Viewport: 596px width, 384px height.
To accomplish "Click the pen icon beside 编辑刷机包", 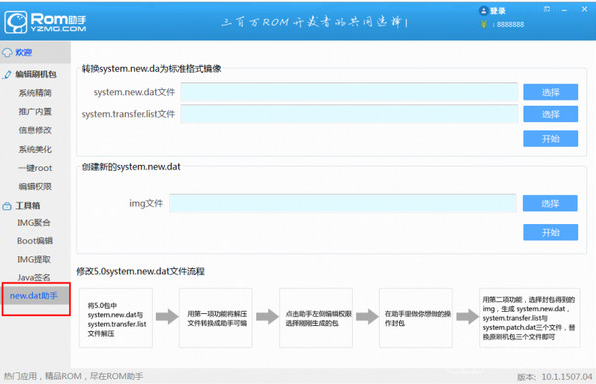I will [7, 74].
